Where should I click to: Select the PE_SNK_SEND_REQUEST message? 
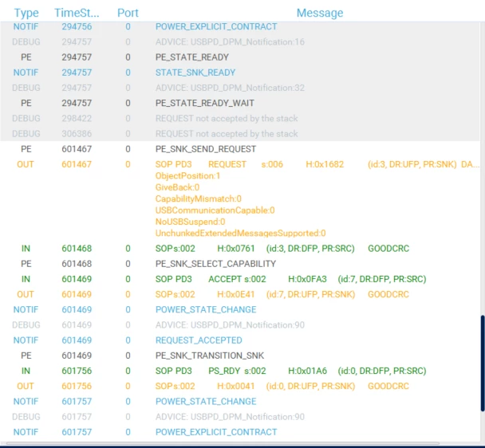tap(206, 149)
